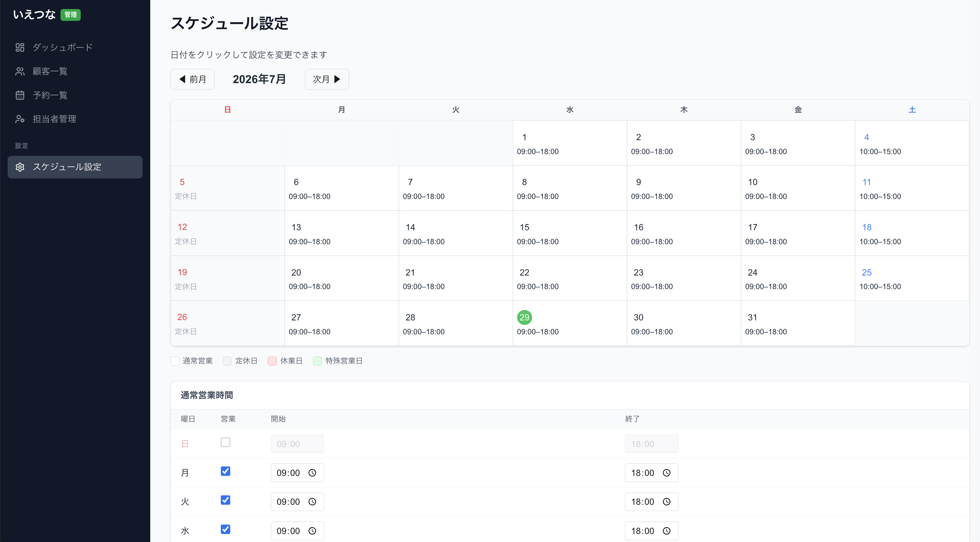The image size is (980, 542).
Task: Select July 10 calendar cell
Action: [798, 188]
